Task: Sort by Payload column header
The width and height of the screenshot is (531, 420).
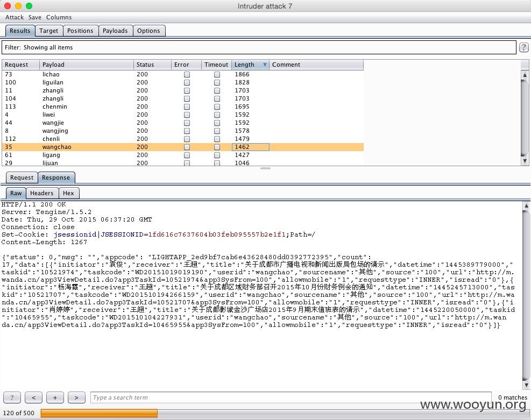Action: pyautogui.click(x=87, y=65)
